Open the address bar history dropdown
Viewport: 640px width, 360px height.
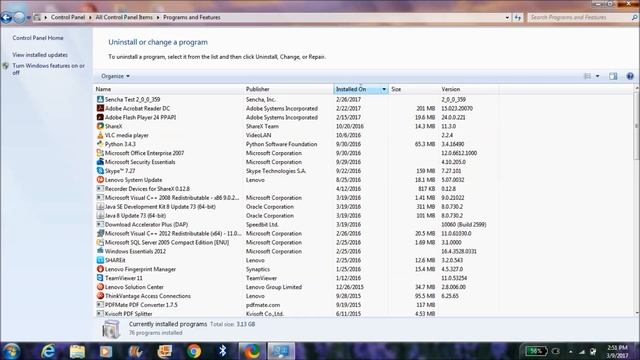507,18
